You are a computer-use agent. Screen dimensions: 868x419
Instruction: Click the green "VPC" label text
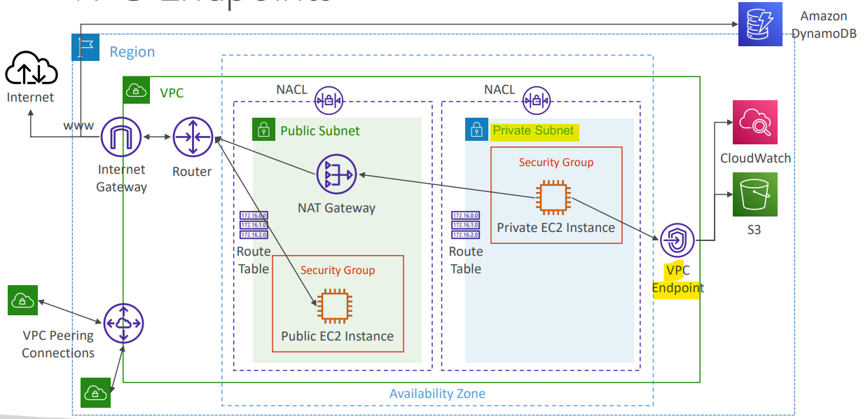[x=172, y=92]
